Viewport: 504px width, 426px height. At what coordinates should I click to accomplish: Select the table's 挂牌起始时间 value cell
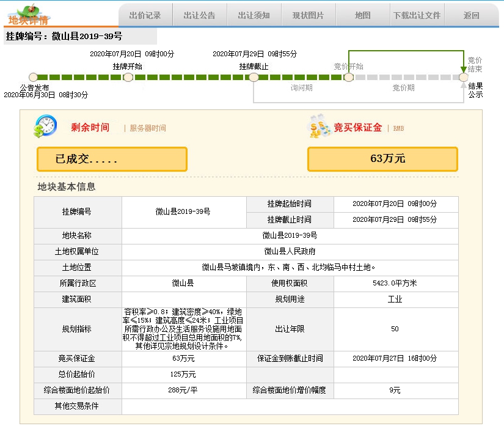click(396, 204)
